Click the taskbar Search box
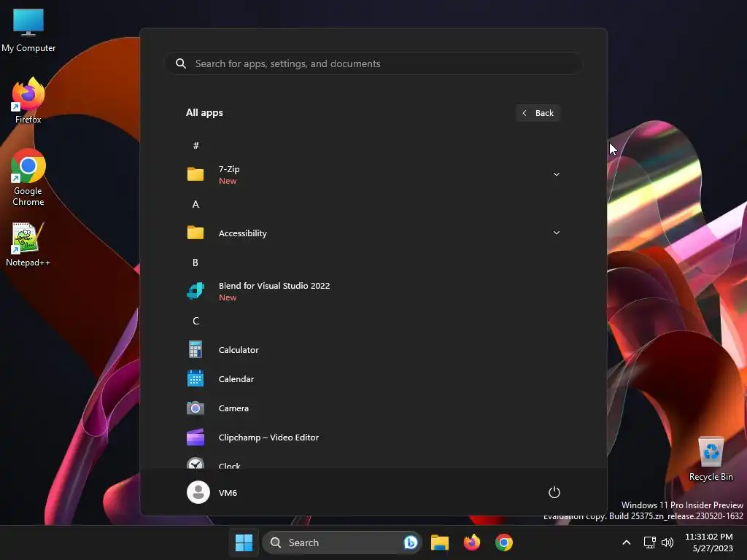The height and width of the screenshot is (560, 747). click(341, 542)
